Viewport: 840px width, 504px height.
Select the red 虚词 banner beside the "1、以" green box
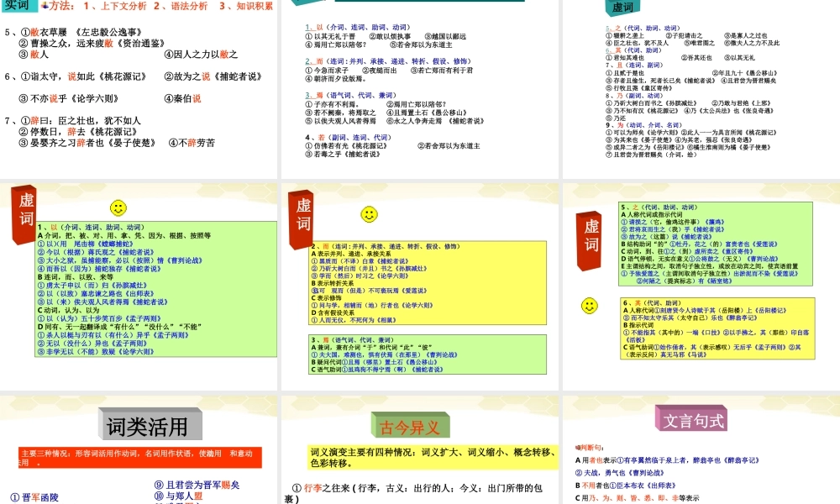tap(24, 214)
